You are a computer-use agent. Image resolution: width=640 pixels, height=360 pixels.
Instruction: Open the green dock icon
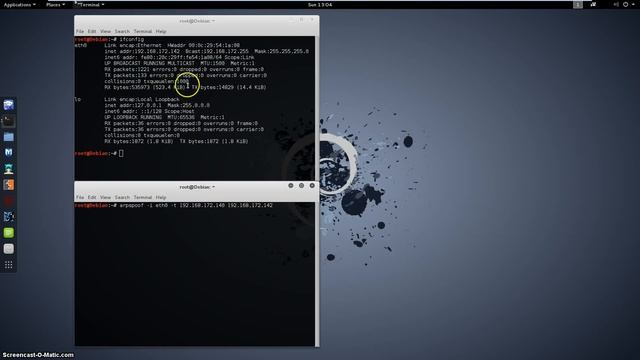coord(9,233)
